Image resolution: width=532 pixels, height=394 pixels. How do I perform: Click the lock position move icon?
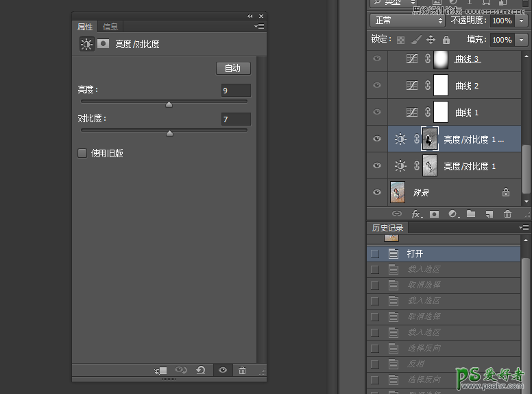coord(431,40)
